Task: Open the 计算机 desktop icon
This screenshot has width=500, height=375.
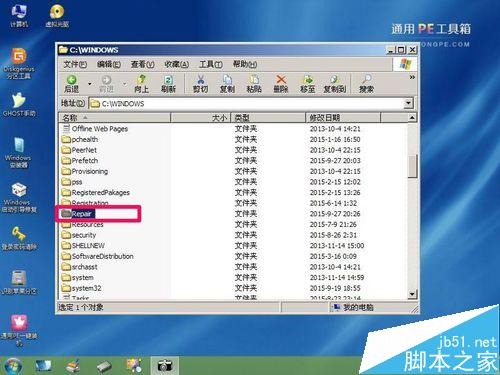Action: pyautogui.click(x=19, y=16)
